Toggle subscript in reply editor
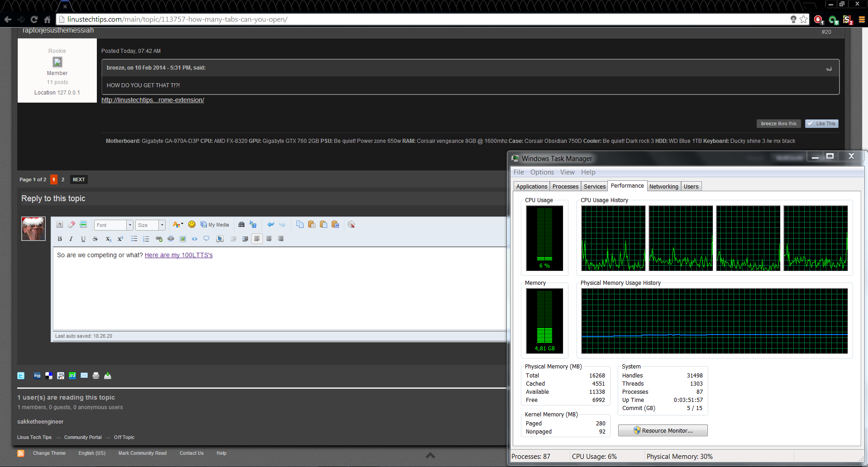 (108, 239)
